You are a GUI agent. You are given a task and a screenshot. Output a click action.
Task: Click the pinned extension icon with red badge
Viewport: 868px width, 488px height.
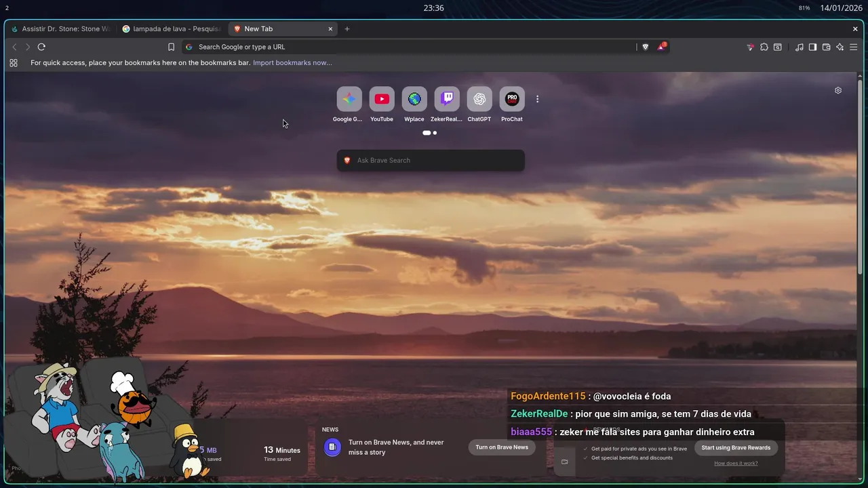750,47
